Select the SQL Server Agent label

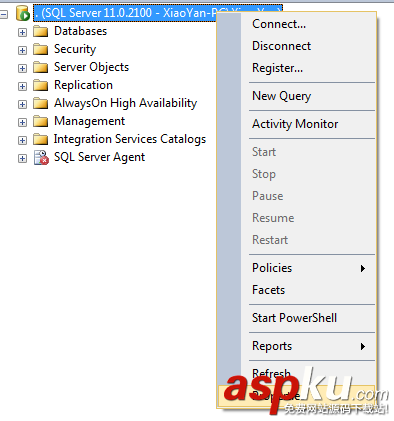click(x=99, y=157)
